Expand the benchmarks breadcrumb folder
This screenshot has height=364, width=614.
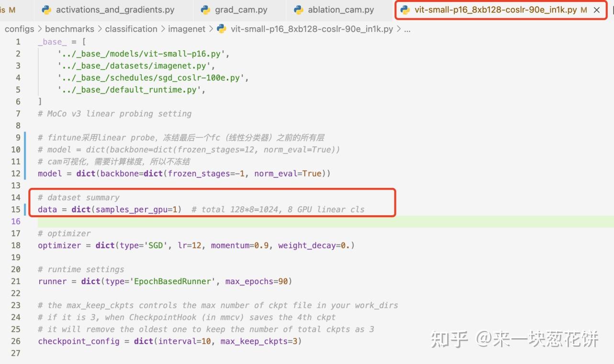tap(70, 29)
